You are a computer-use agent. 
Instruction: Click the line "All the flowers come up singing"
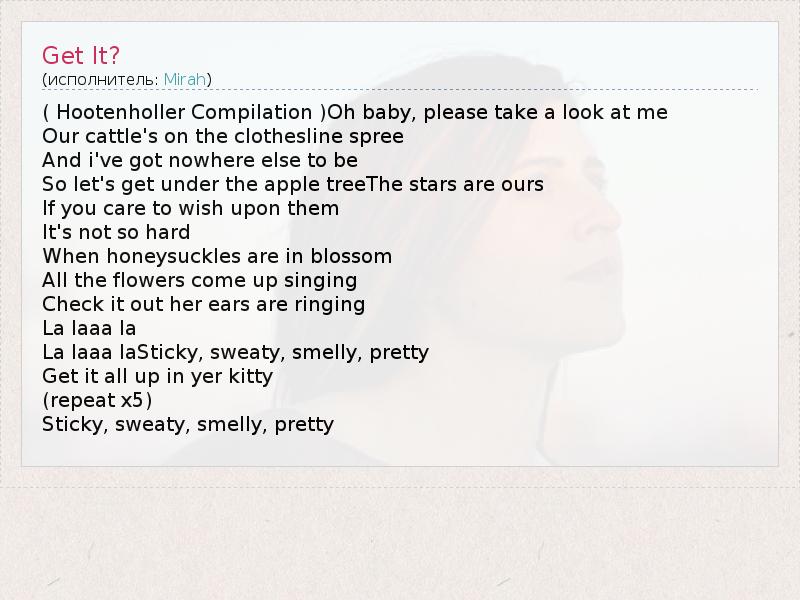200,280
